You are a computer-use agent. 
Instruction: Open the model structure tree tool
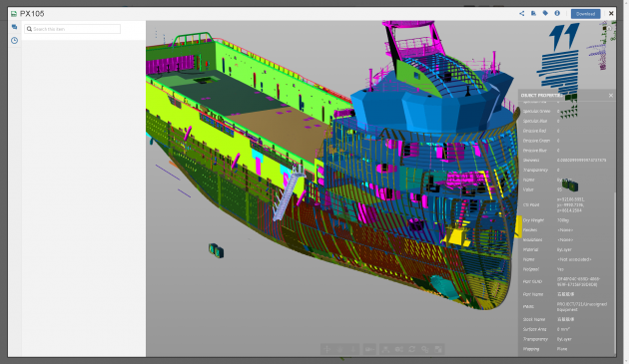[385, 349]
